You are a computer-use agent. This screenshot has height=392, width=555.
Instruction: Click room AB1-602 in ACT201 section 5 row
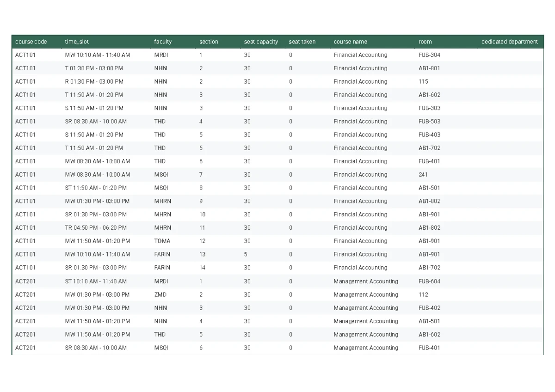tap(430, 335)
